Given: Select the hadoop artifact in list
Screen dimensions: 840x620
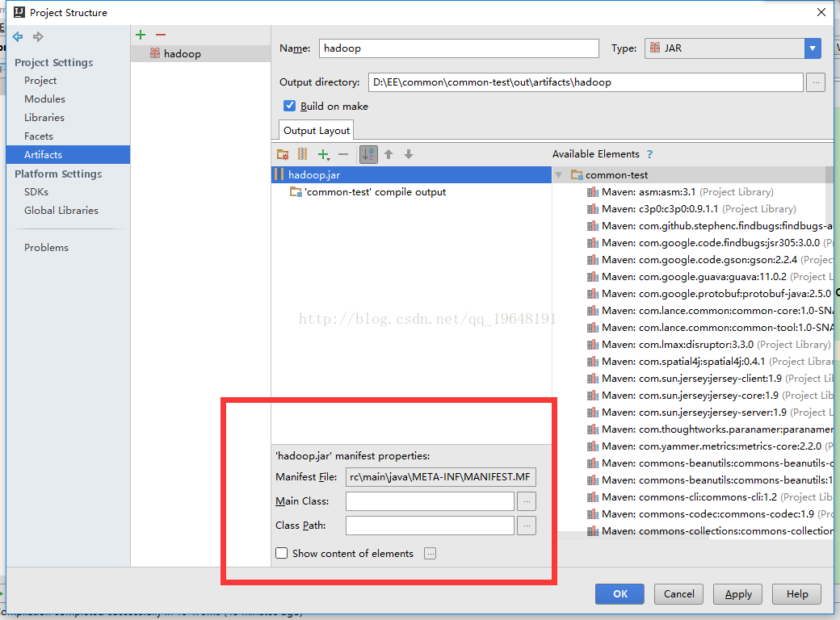Looking at the screenshot, I should pyautogui.click(x=200, y=53).
